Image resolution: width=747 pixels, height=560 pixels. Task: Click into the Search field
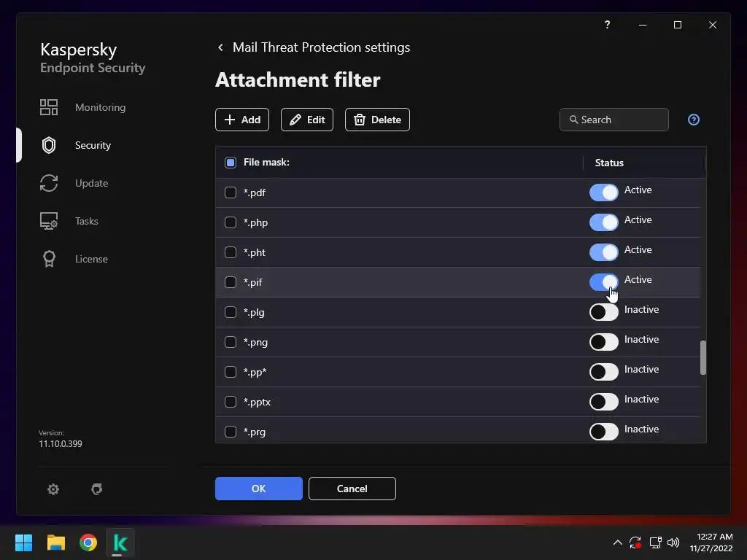click(614, 120)
